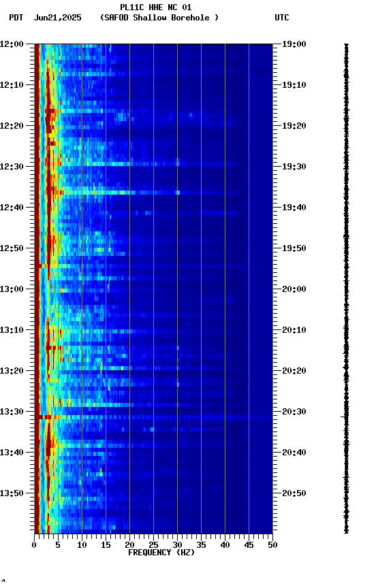Click the 30 Hz frequency tick label

(x=177, y=545)
